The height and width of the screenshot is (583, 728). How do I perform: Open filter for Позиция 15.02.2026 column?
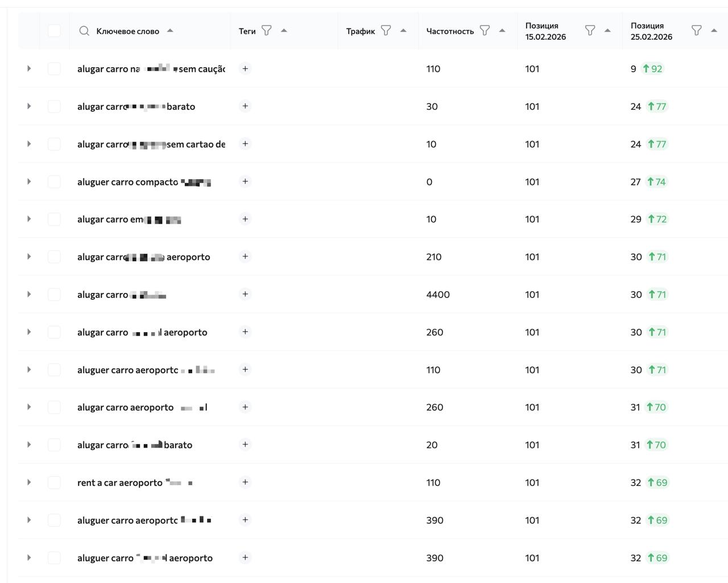(590, 31)
